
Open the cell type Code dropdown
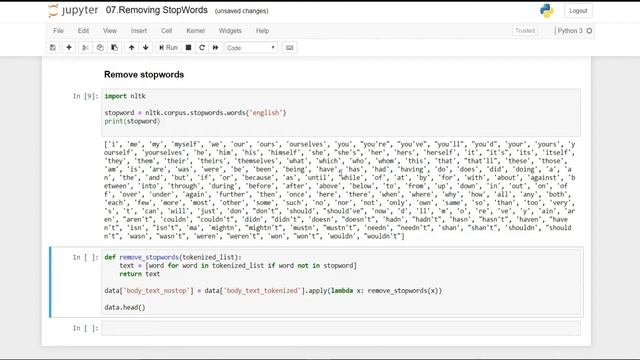point(251,48)
